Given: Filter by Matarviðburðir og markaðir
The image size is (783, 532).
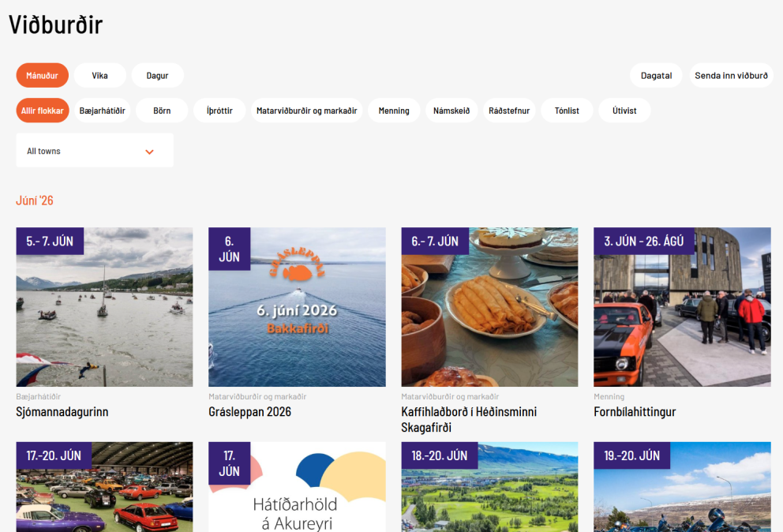Looking at the screenshot, I should coord(306,111).
